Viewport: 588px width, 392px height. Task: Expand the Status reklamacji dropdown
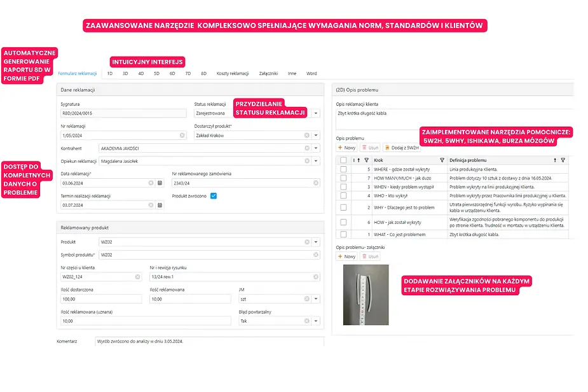click(x=316, y=113)
